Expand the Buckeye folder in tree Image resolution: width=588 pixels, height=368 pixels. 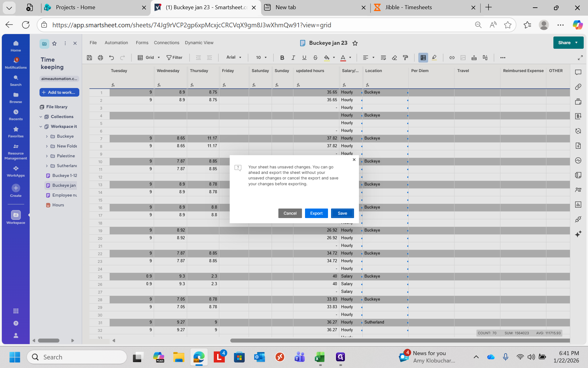pos(47,136)
